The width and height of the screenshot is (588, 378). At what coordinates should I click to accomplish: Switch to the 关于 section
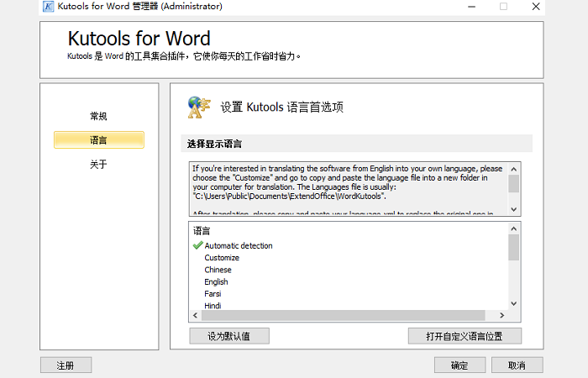point(98,165)
